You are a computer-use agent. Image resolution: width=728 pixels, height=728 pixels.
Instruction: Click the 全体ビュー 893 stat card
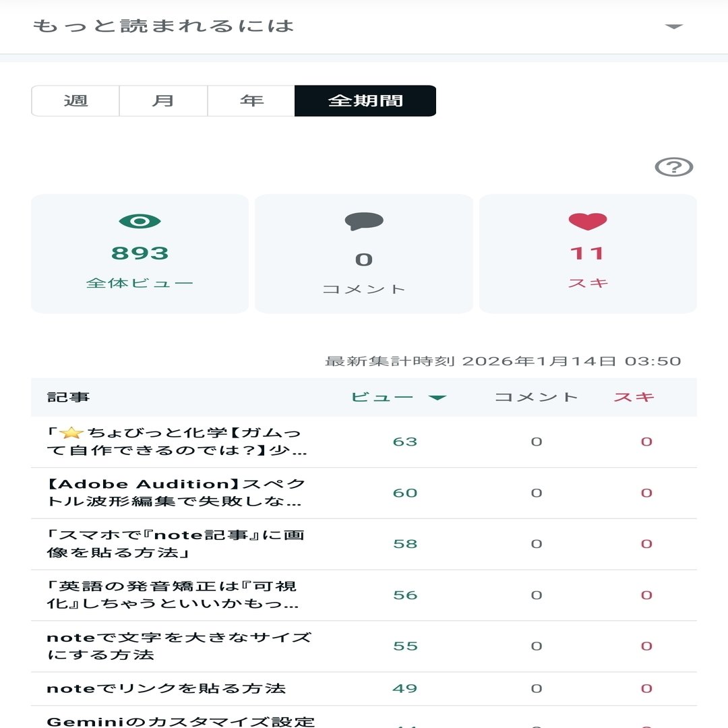pyautogui.click(x=140, y=253)
